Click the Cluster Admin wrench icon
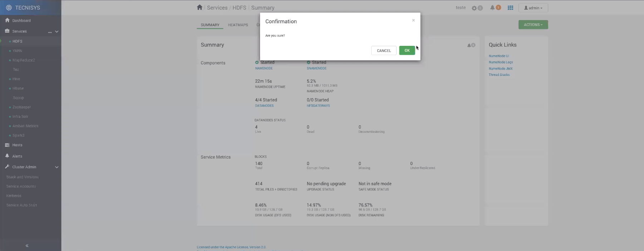 click(x=7, y=167)
